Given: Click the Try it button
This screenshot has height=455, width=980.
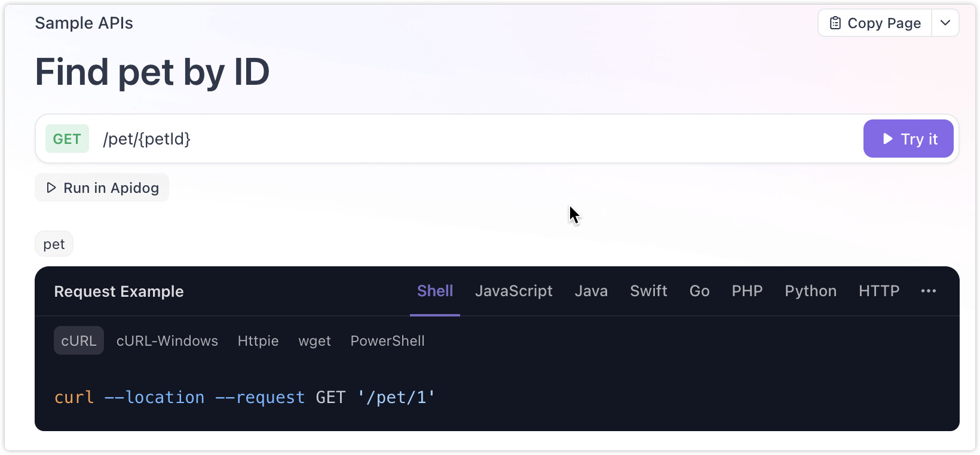Looking at the screenshot, I should 908,139.
